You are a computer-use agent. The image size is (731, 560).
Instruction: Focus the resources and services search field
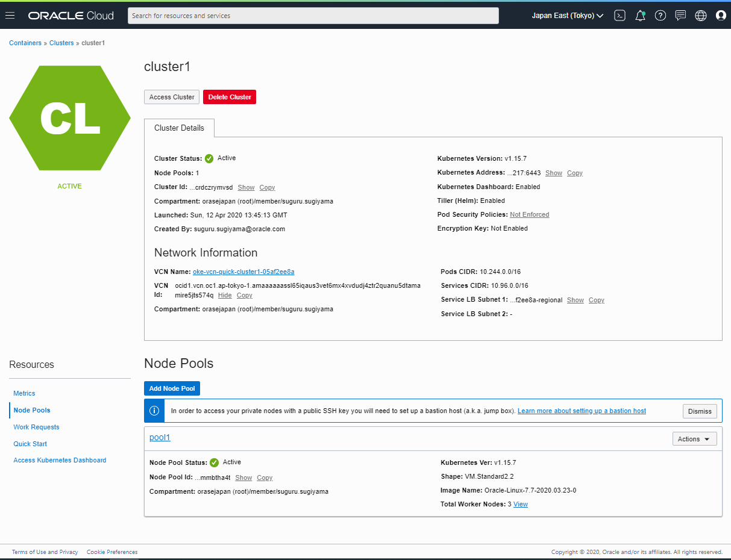[x=313, y=16]
